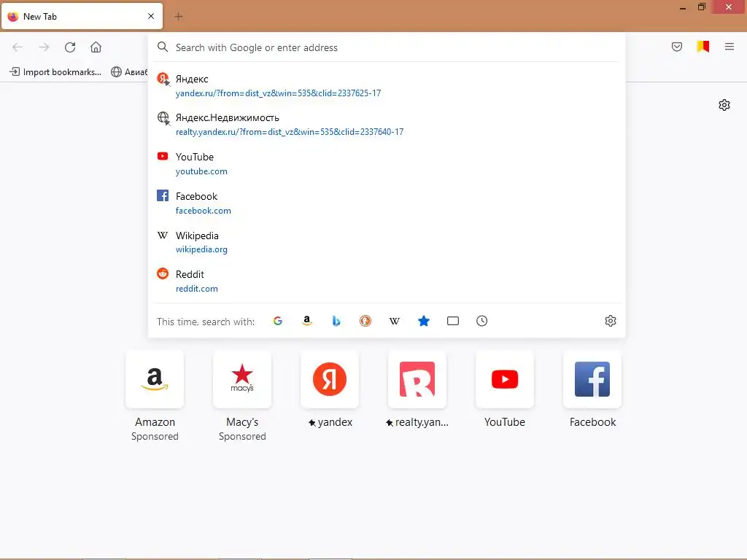Viewport: 747px width, 560px height.
Task: Open the yellow-red flag extension icon
Action: coord(703,47)
